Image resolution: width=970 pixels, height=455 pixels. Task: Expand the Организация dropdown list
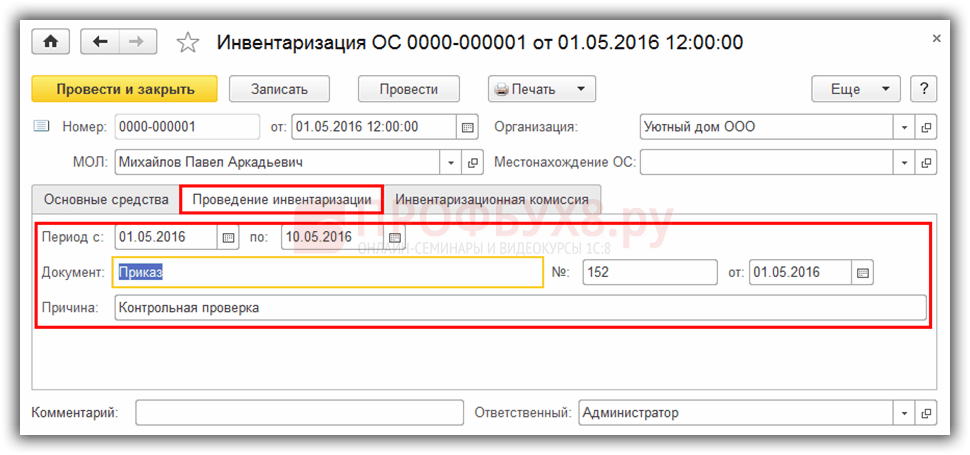click(x=904, y=127)
